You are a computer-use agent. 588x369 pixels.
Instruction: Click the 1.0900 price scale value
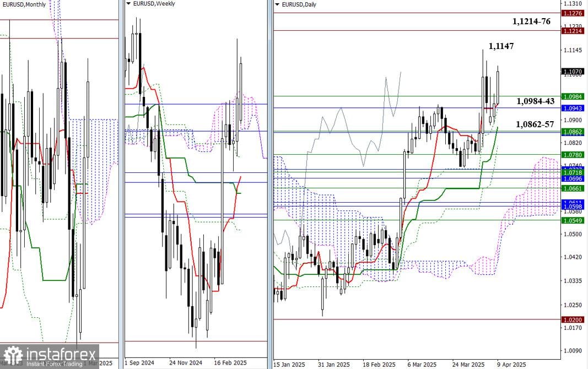click(x=573, y=120)
